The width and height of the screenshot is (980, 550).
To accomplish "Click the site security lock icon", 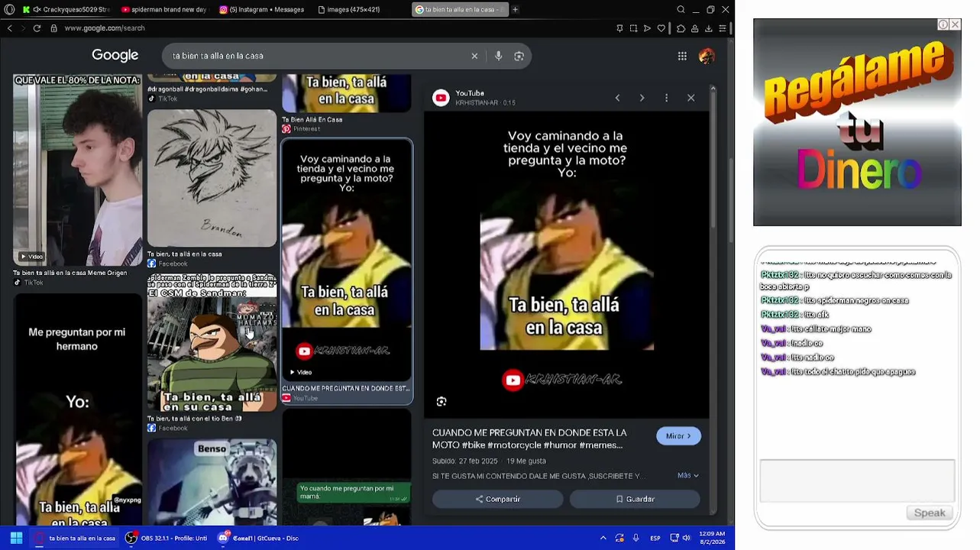I will click(53, 28).
